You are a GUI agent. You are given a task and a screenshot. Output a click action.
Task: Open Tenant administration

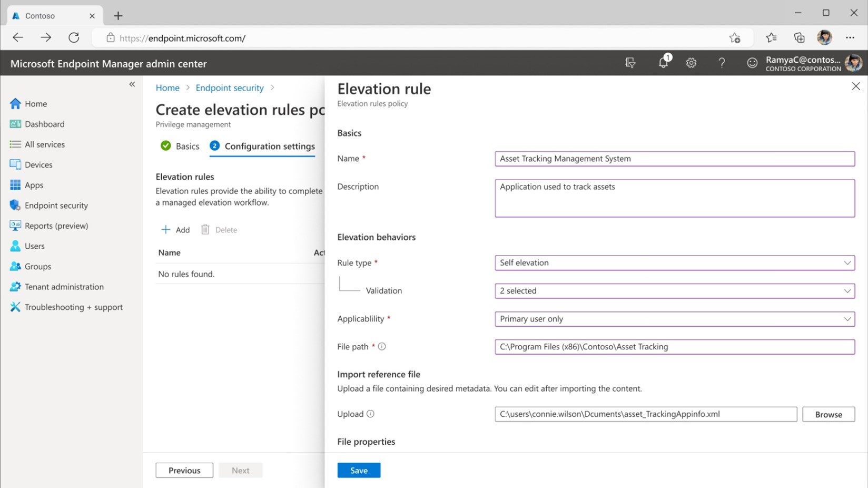[x=64, y=287]
